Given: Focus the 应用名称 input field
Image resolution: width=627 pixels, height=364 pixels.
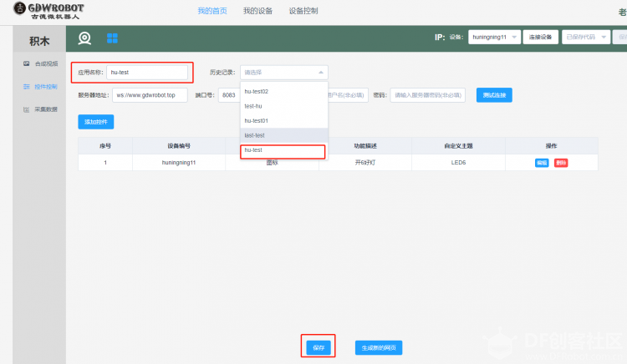Looking at the screenshot, I should [147, 73].
